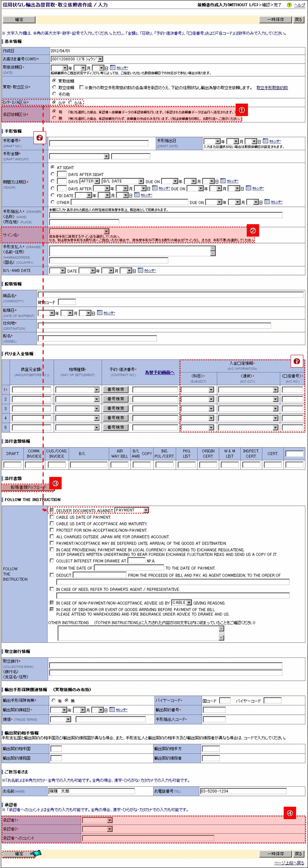
Task: Click the 承認者へのコメント input field
Action: click(x=148, y=838)
